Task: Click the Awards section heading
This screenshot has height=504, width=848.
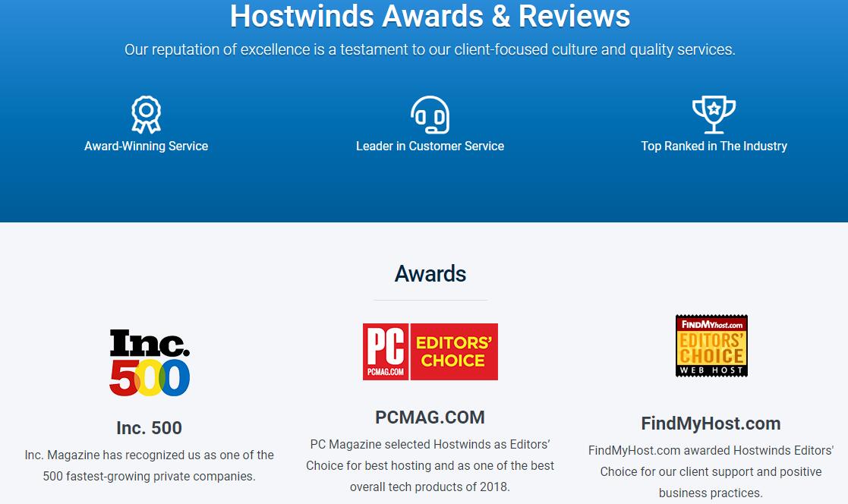Action: pos(430,273)
